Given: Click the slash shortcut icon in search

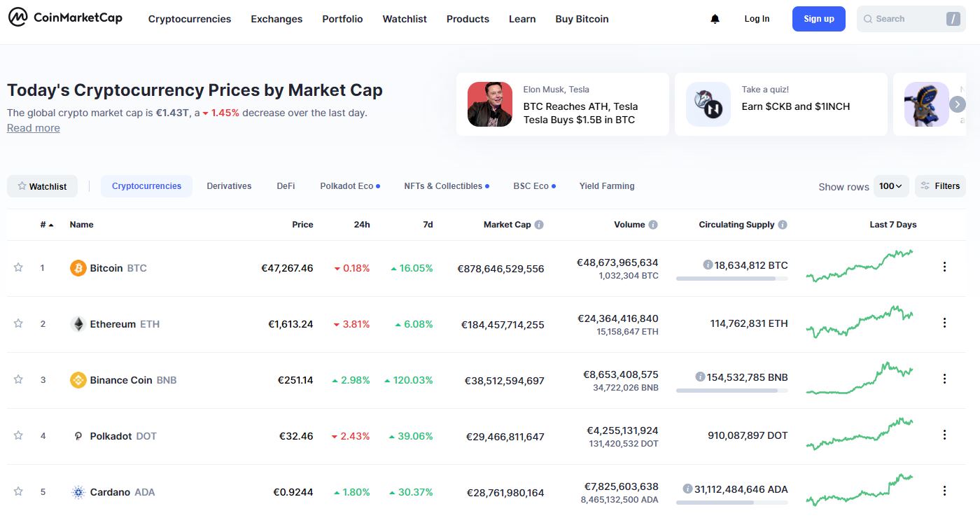Looking at the screenshot, I should pos(953,19).
